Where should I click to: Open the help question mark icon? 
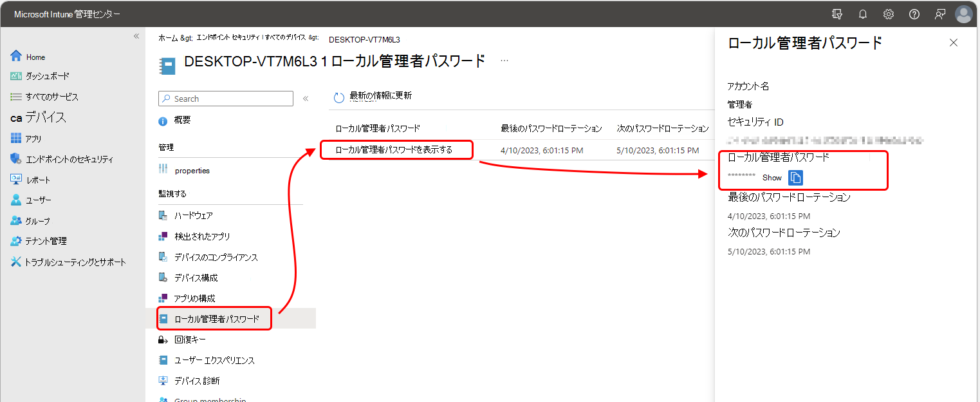(914, 14)
